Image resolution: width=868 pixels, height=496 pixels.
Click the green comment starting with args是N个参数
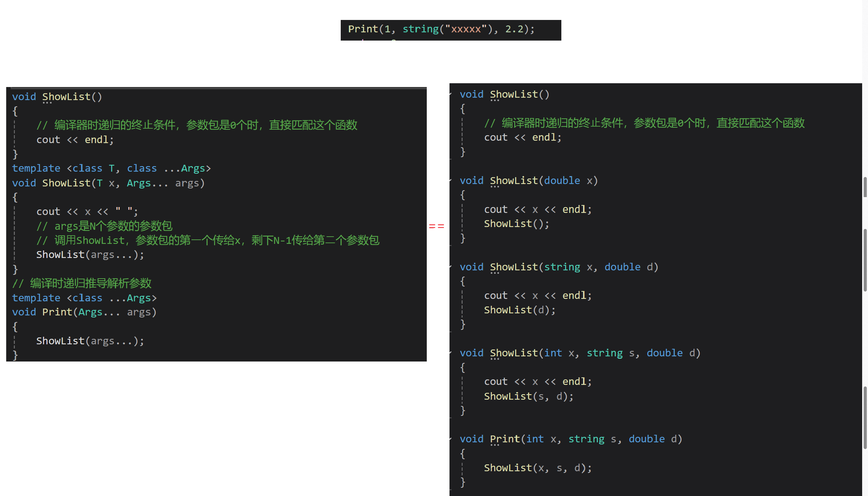(104, 226)
